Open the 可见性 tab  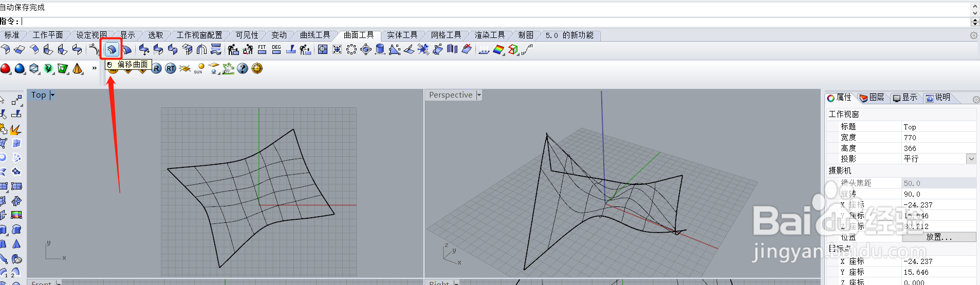tap(247, 35)
